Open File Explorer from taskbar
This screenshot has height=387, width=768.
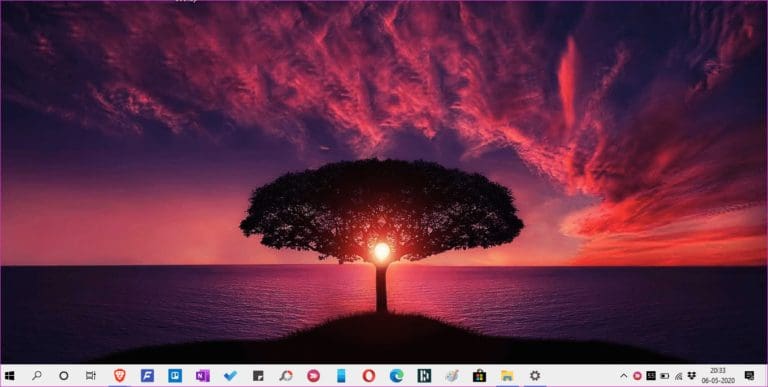[507, 376]
